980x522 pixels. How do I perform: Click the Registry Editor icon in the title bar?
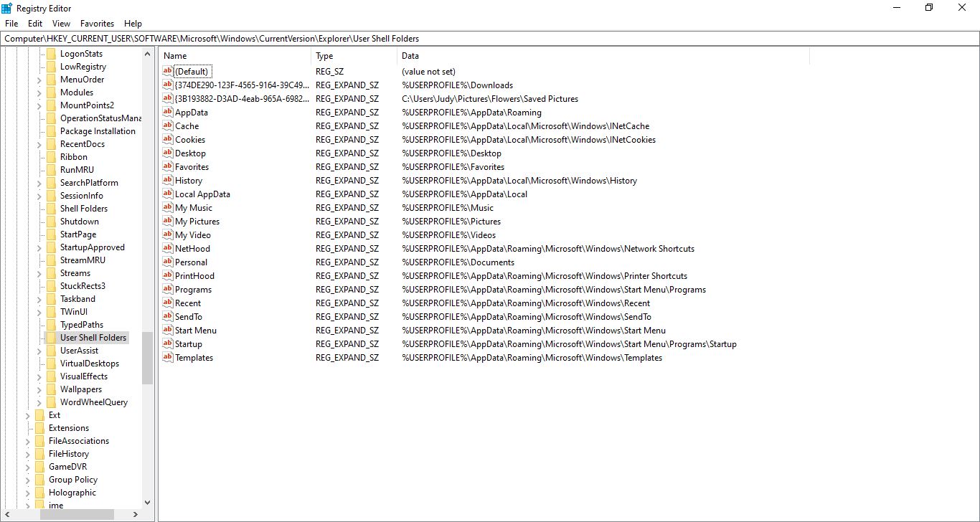tap(7, 8)
